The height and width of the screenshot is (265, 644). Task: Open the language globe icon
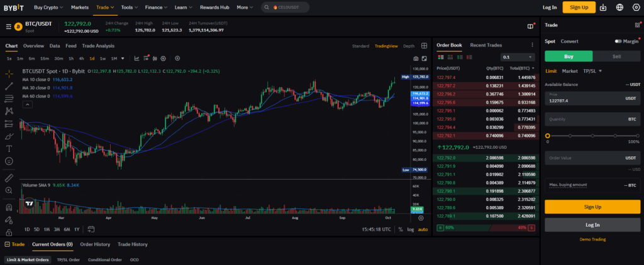(619, 8)
